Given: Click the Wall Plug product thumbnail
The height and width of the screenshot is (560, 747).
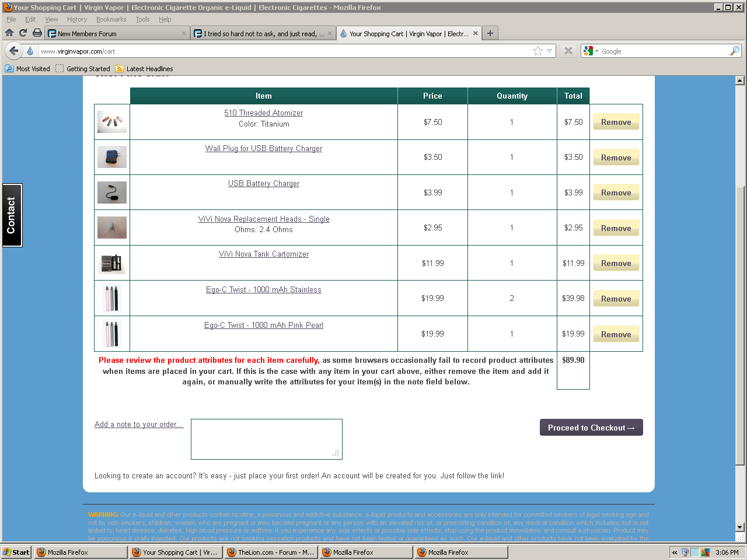Looking at the screenshot, I should [112, 157].
